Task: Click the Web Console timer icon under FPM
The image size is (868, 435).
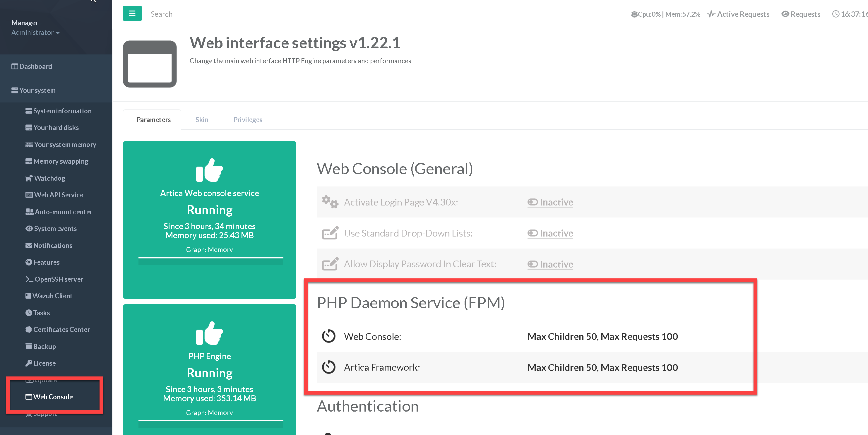Action: [328, 336]
